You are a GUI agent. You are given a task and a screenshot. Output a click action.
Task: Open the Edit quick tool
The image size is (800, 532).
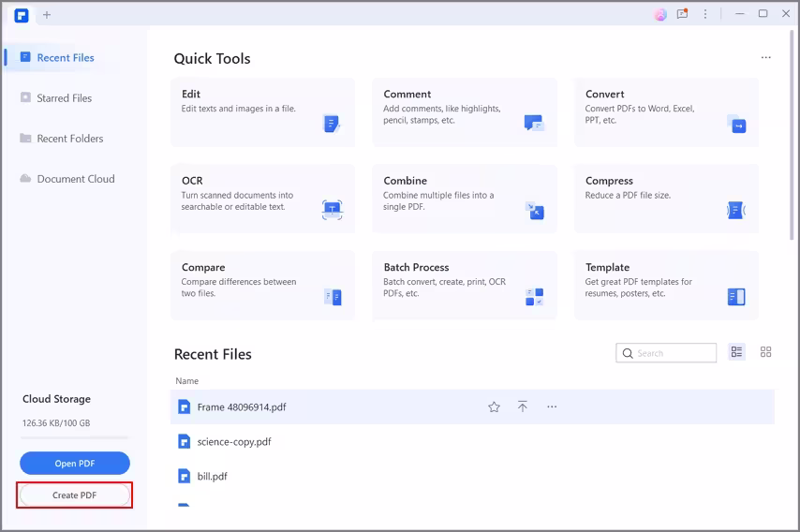pos(262,111)
